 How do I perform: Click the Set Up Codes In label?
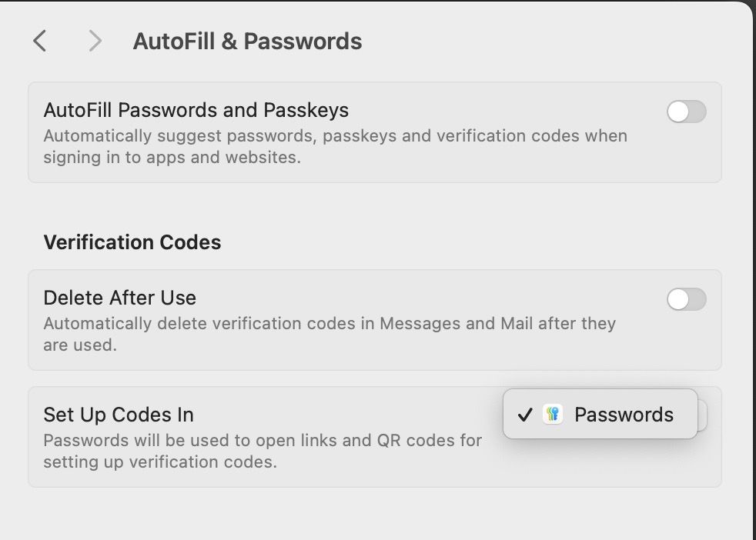point(119,415)
